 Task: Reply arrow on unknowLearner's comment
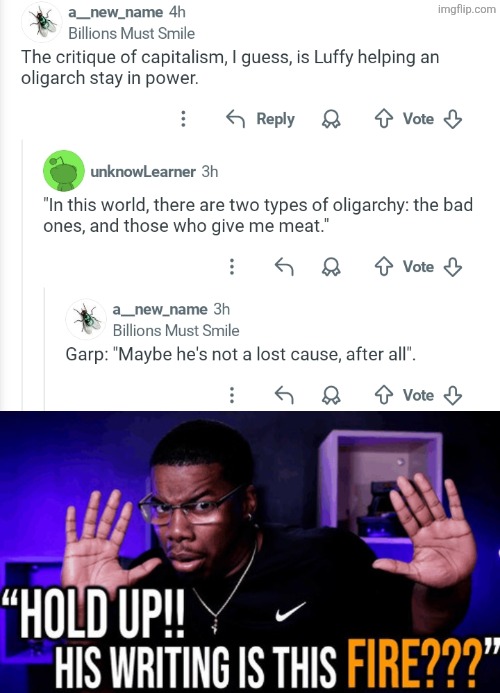(x=284, y=267)
